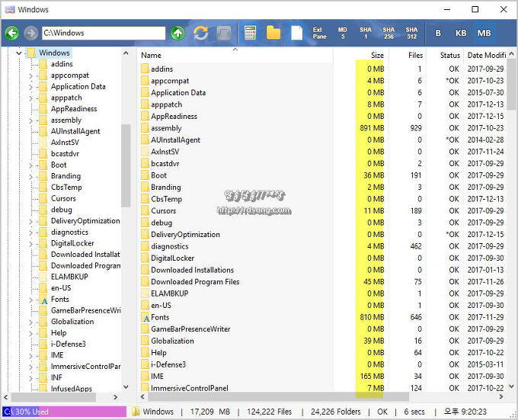518x420 pixels.
Task: Expand the IME tree node
Action: click(x=30, y=355)
